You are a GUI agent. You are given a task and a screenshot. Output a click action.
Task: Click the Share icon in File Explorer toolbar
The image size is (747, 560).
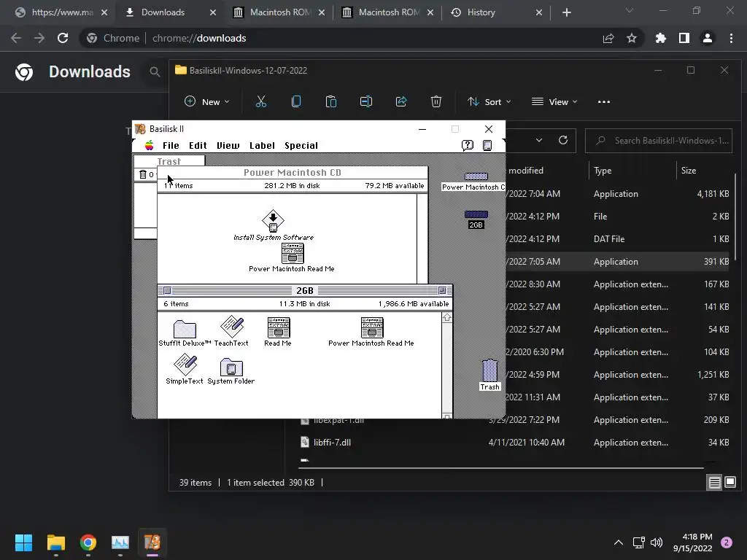tap(401, 101)
